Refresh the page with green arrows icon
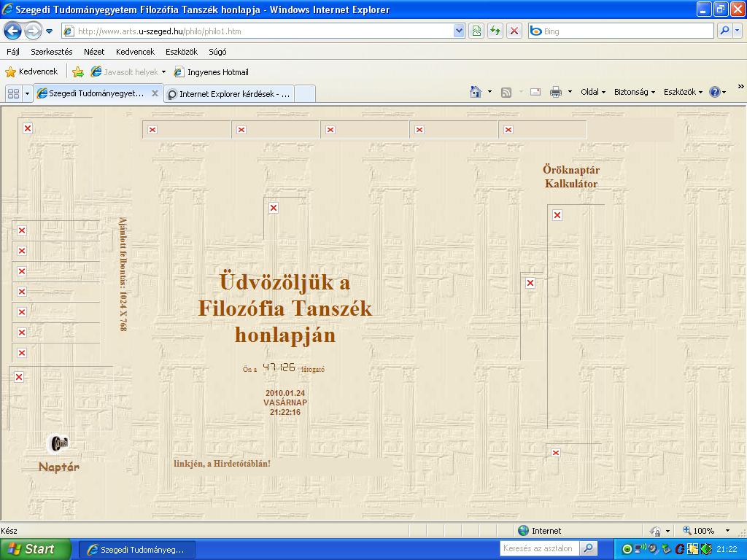The height and width of the screenshot is (560, 747). [495, 31]
